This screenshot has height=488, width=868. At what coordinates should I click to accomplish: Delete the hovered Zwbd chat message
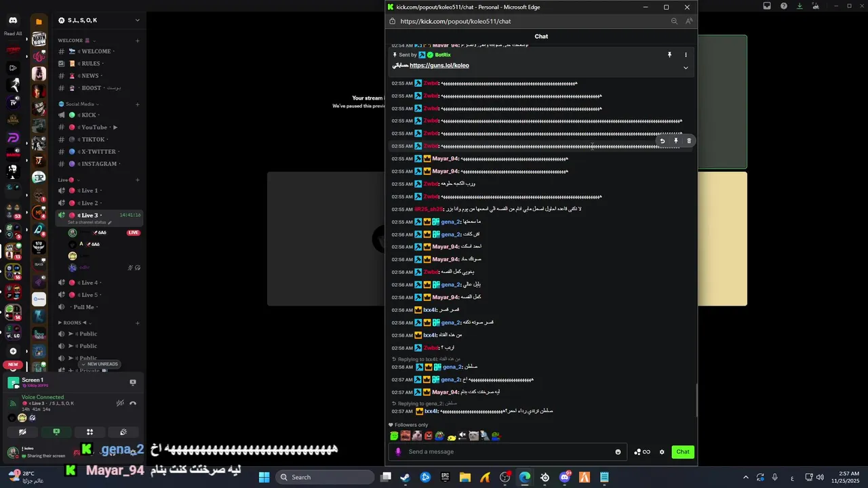689,141
